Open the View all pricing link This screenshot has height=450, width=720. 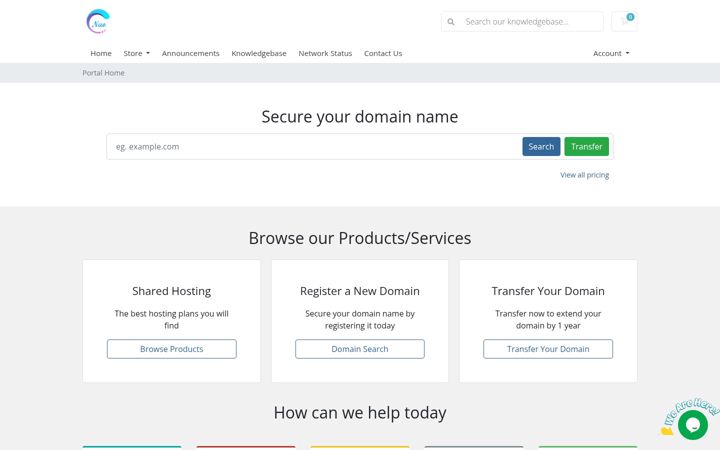pos(585,175)
